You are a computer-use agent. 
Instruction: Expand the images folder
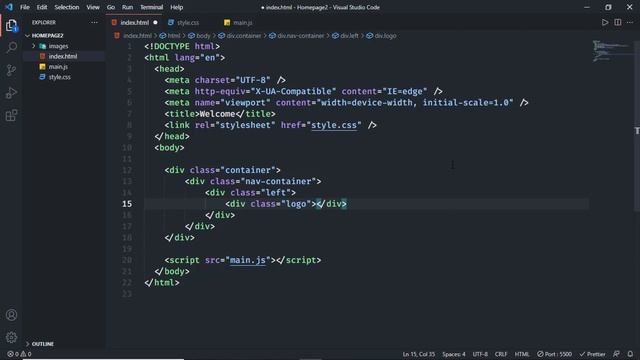coord(58,46)
